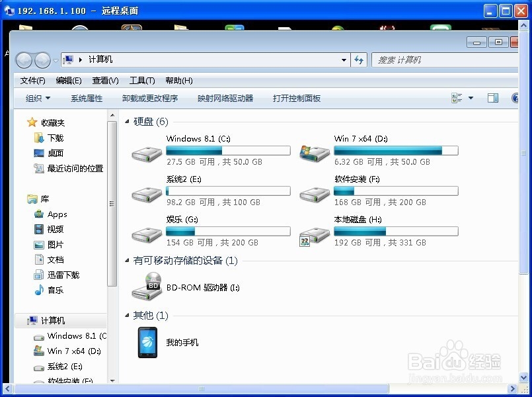Click 映射网络驱动器 toolbar button
Screen dimensions: 532x397
coord(225,99)
